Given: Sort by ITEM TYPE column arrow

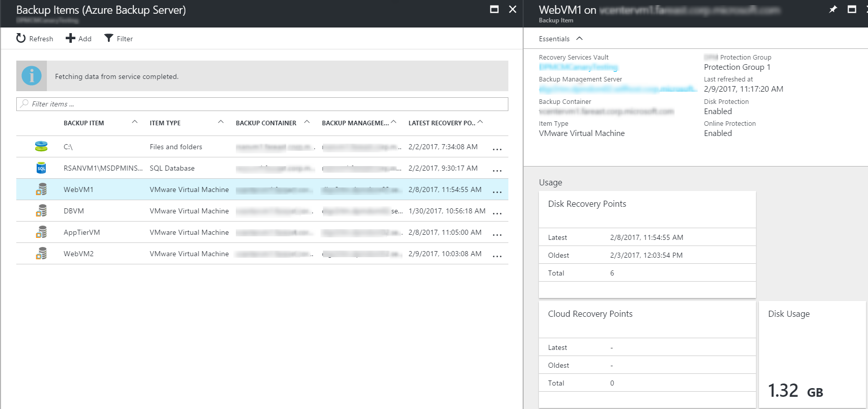Looking at the screenshot, I should point(221,122).
